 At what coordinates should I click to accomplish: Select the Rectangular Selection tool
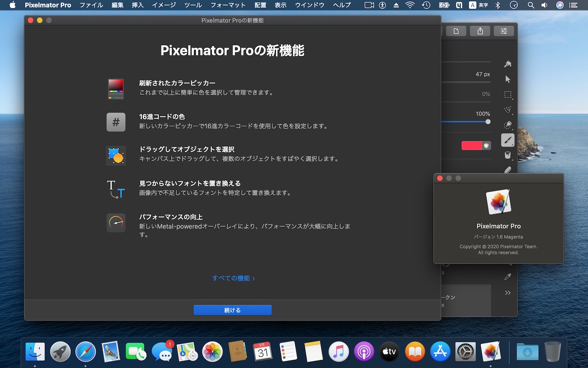click(x=508, y=94)
